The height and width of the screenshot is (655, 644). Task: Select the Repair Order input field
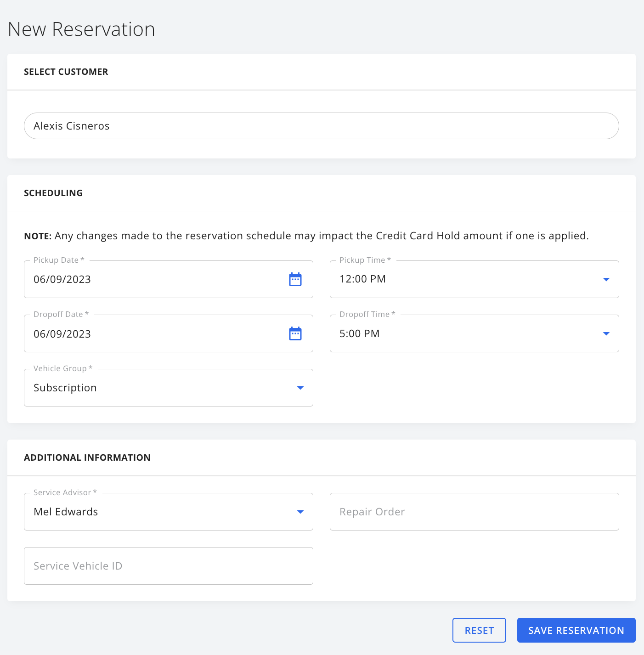tap(475, 512)
